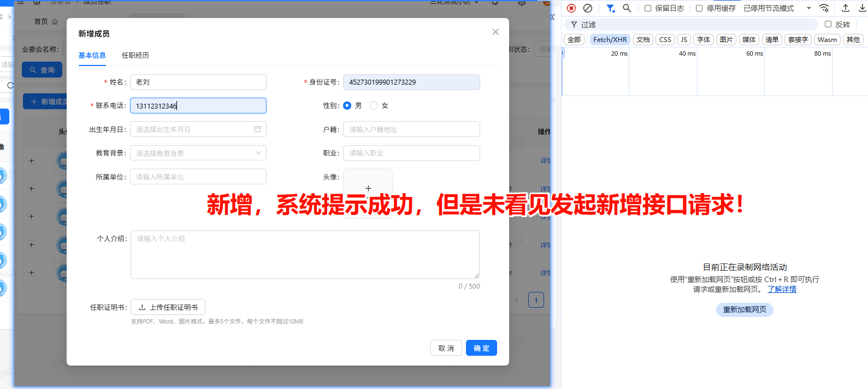
Task: Click the 联系电话 input field
Action: click(x=198, y=105)
